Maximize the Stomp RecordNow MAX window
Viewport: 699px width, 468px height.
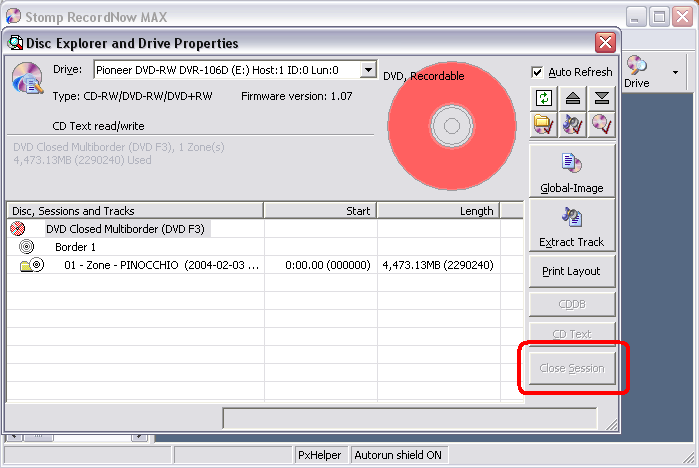coord(659,17)
